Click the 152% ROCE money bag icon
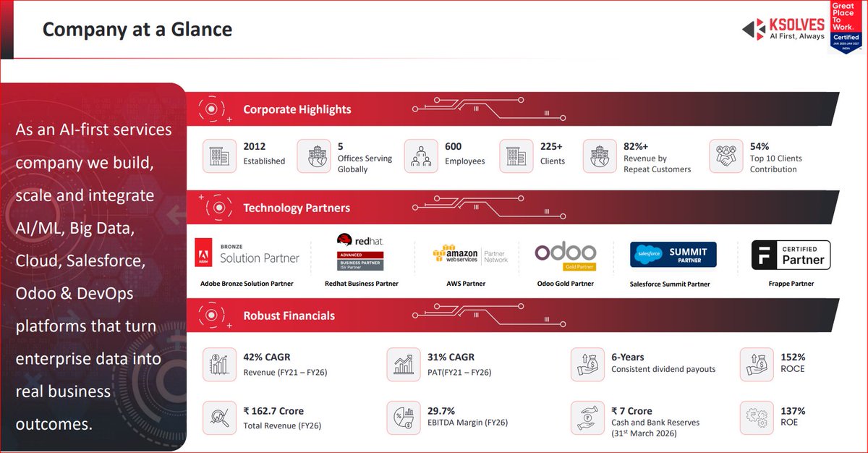 (757, 364)
